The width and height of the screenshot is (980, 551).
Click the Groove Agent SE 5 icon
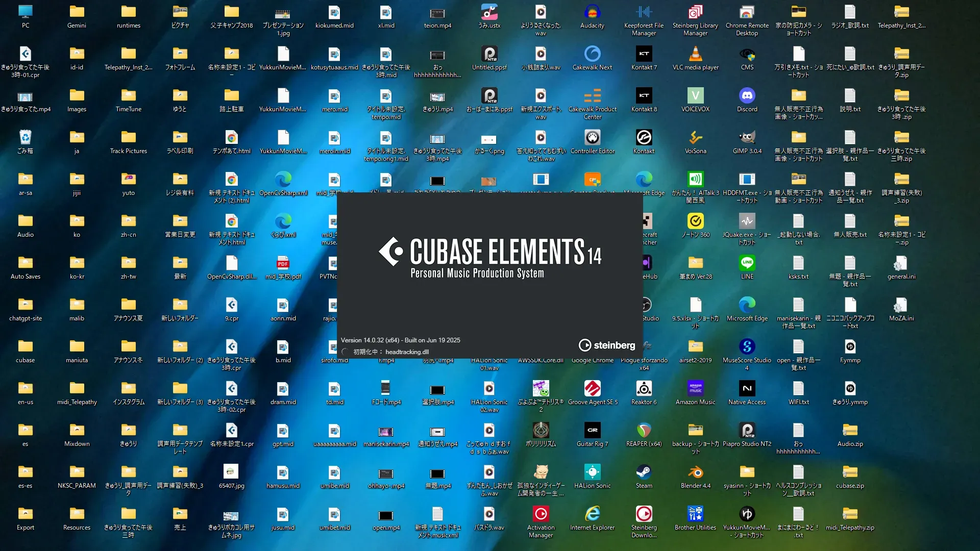(592, 389)
